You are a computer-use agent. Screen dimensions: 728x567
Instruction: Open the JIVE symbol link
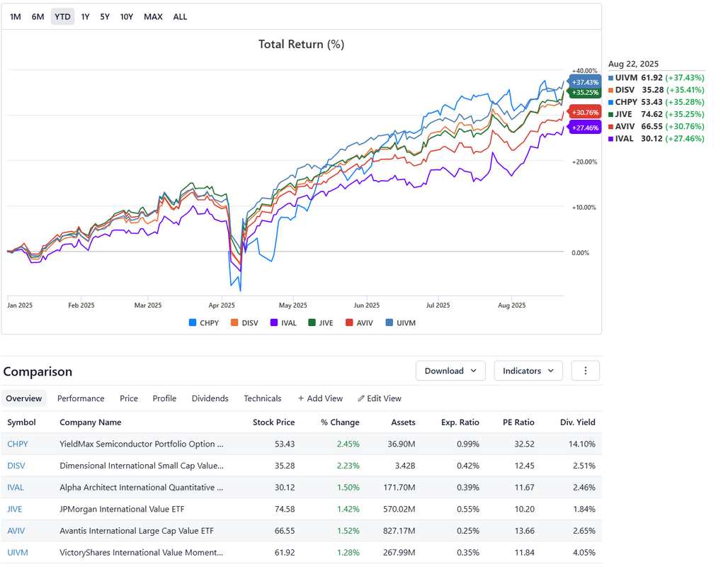click(14, 509)
